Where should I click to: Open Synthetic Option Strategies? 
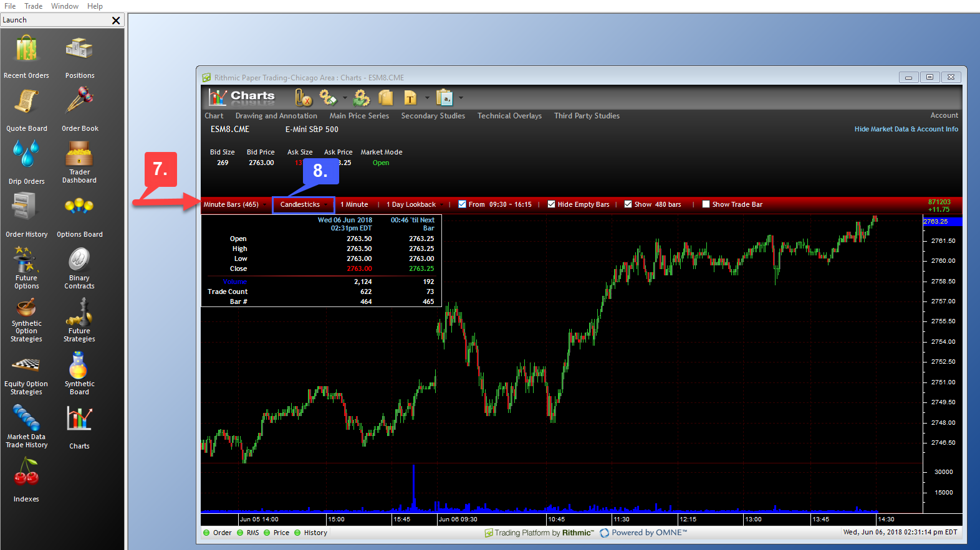click(x=26, y=321)
